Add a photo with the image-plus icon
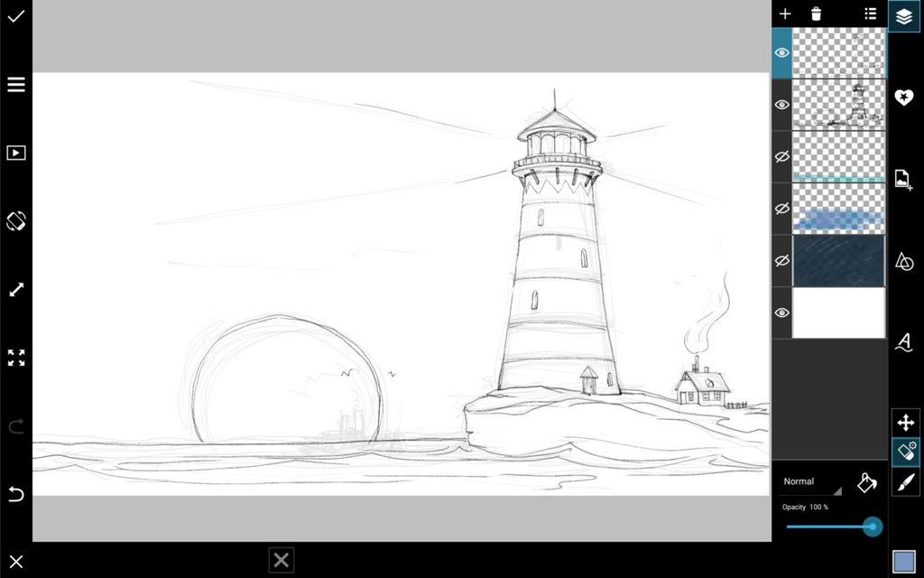The width and height of the screenshot is (924, 578). coord(904,180)
